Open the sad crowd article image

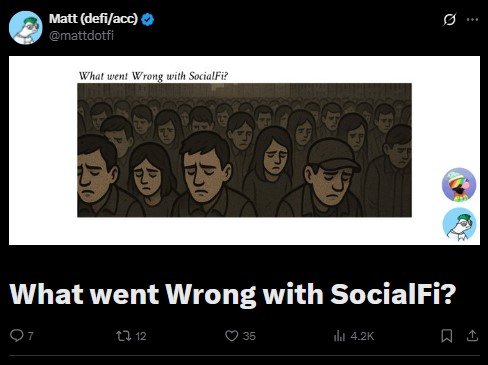tap(244, 150)
